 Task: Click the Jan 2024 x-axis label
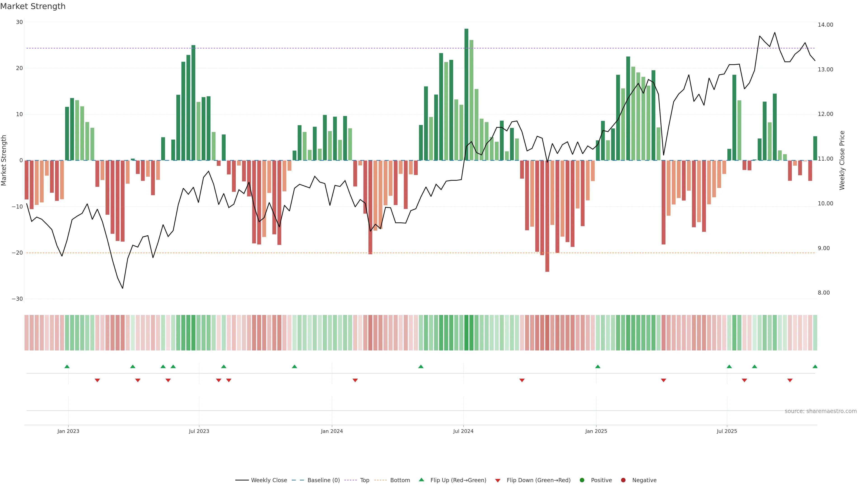332,431
